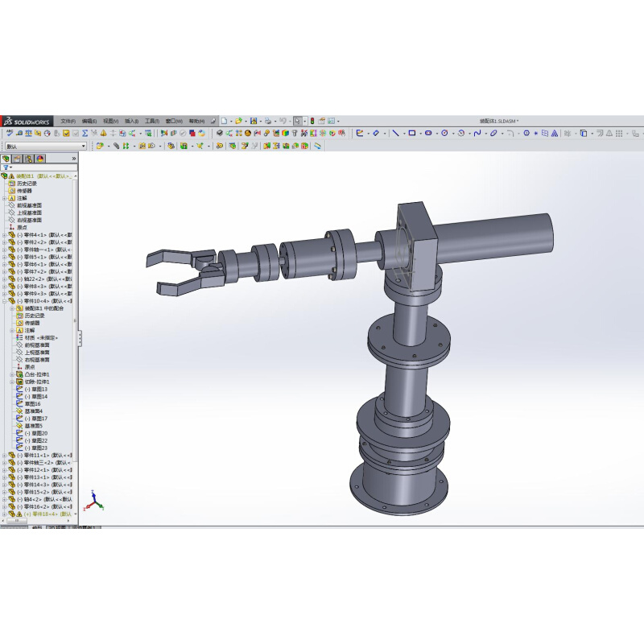Select the Slot sketch tool
644x644 pixels.
(x=428, y=133)
